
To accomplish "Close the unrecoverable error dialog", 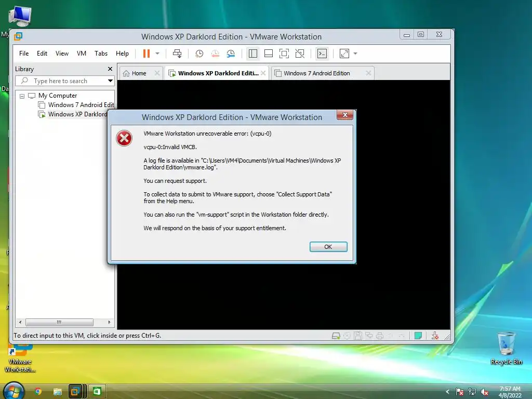I will click(x=345, y=115).
